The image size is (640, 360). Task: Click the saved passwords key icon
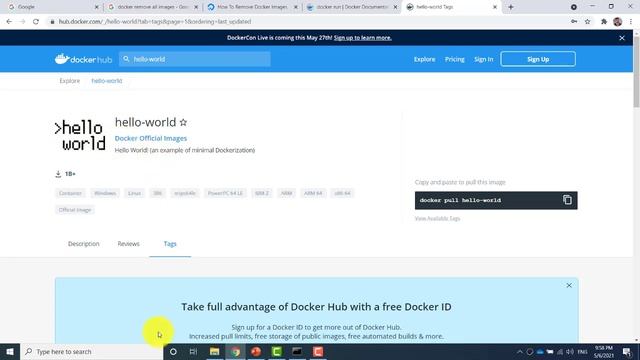coord(574,22)
